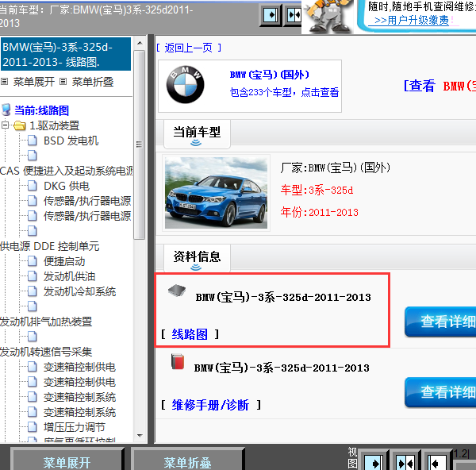Click the top expand-right arrow button
476x470 pixels.
point(271,15)
